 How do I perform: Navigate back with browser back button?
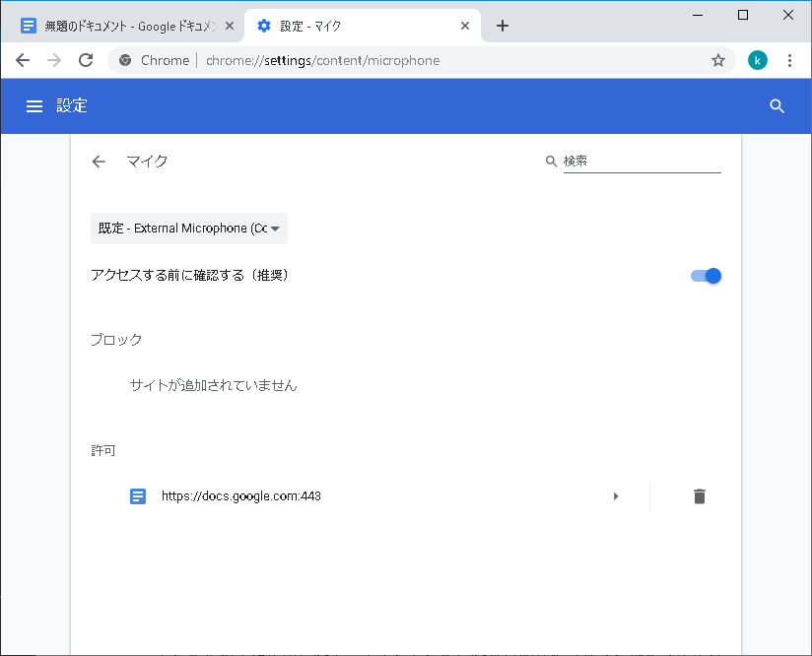[x=23, y=61]
